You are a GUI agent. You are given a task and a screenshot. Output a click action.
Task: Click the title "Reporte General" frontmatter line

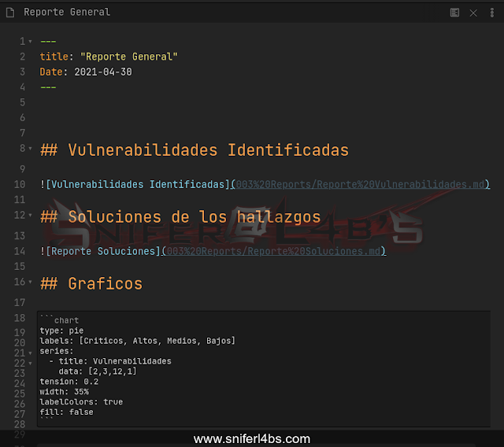point(109,57)
